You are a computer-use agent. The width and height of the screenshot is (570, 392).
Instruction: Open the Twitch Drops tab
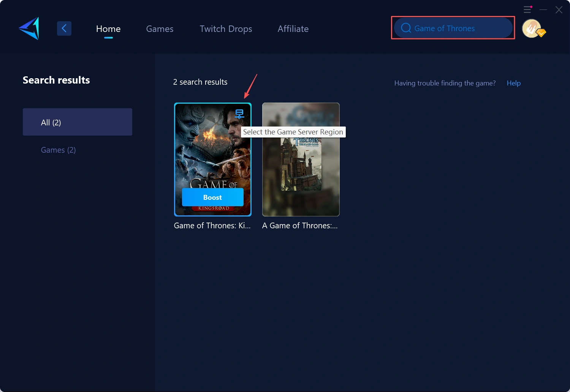(x=226, y=29)
